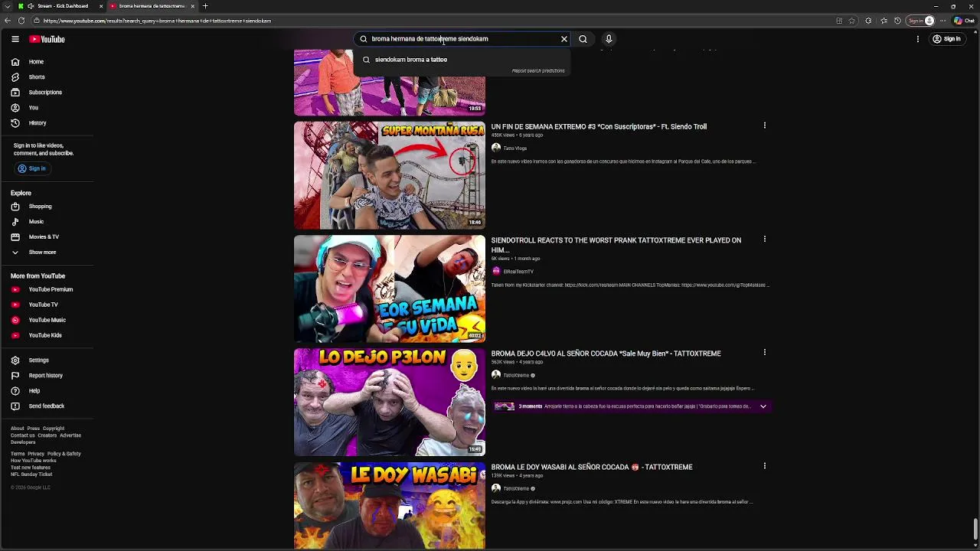Open more options for BROMA DEJO C4LVO video

click(x=764, y=352)
